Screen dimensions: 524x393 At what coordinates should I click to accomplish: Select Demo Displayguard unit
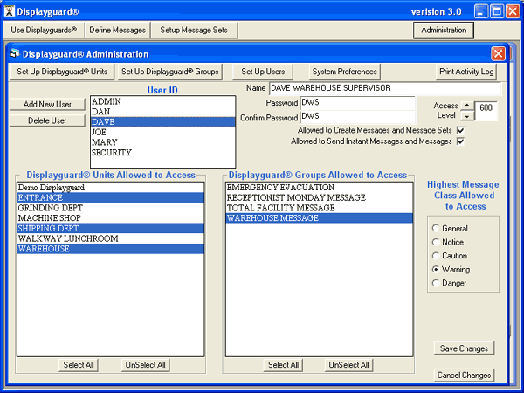pos(110,187)
